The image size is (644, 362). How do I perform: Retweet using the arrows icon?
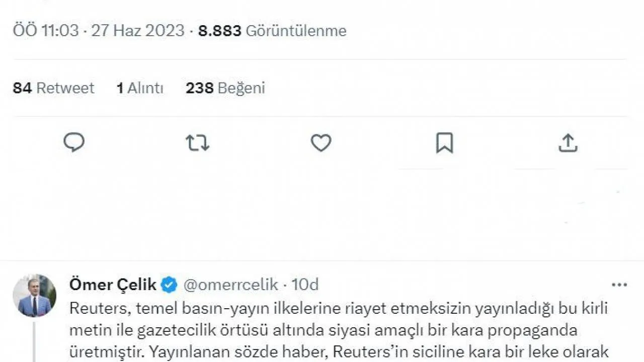point(197,143)
